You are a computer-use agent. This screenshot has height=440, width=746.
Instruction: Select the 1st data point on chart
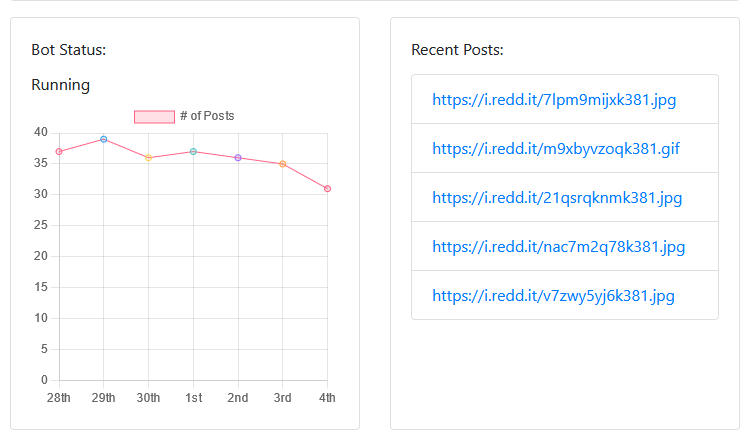point(193,152)
